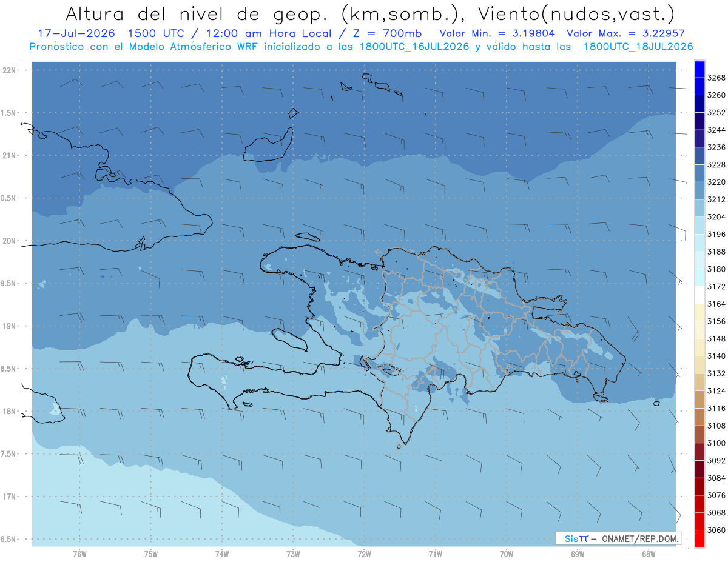Screen dimensions: 728x562
Task: Click the '22N' latitude label
Action: coord(8,70)
